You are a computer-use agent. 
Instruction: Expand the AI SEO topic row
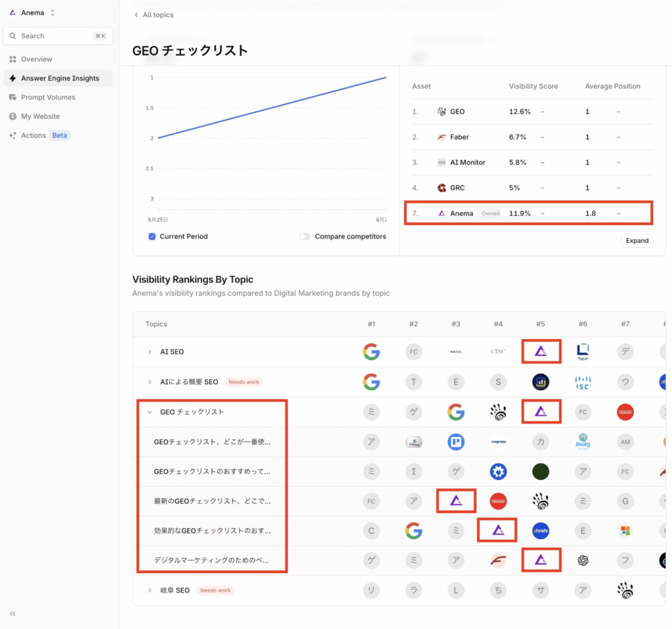click(x=150, y=352)
